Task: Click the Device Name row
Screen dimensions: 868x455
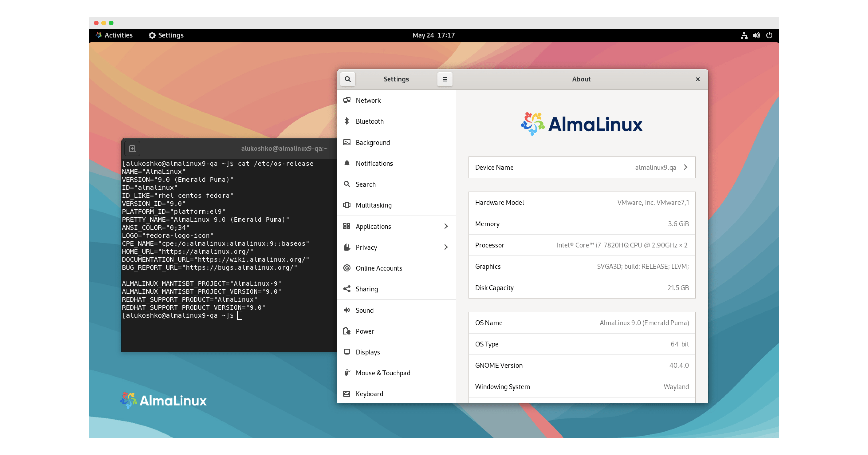Action: [582, 167]
